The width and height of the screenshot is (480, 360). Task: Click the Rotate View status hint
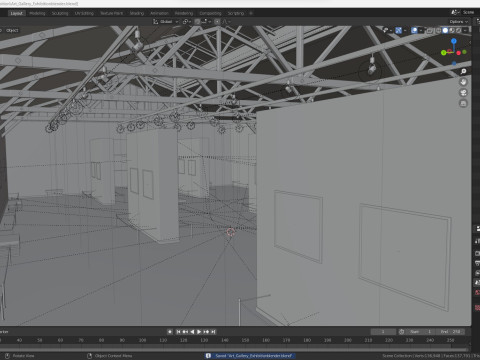coord(23,356)
